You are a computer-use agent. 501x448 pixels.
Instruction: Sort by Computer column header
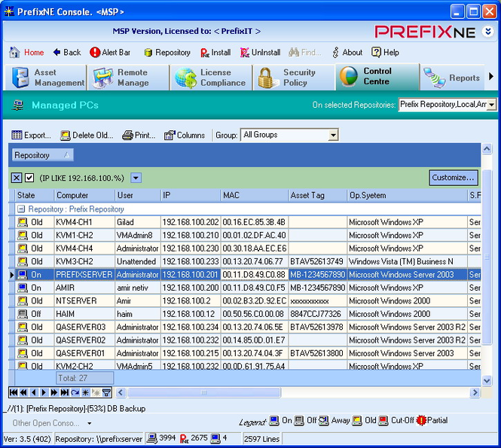pos(84,196)
